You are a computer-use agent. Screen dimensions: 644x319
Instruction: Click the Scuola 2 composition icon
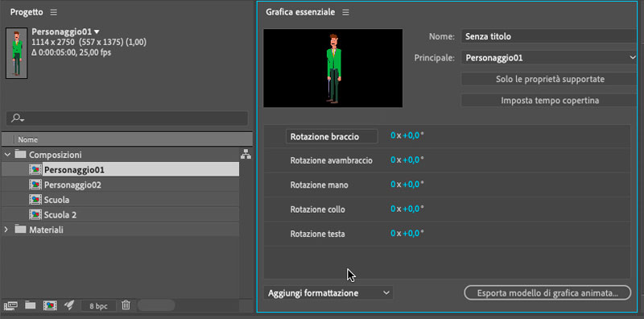35,214
